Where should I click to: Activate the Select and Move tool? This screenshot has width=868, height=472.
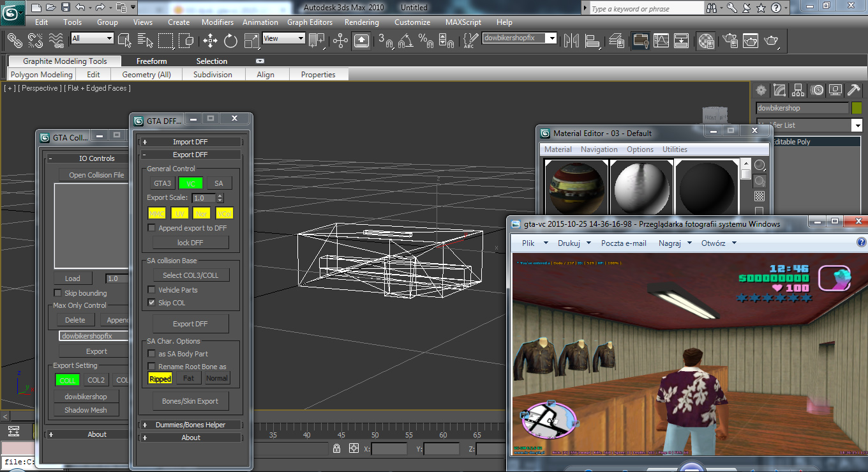point(210,41)
